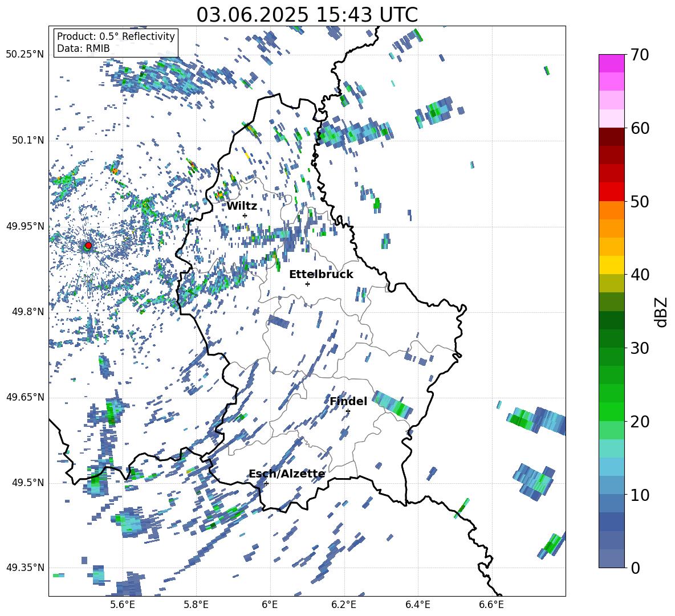Click the 6.6°E longitude label
This screenshot has height=616, width=675.
pyautogui.click(x=491, y=605)
